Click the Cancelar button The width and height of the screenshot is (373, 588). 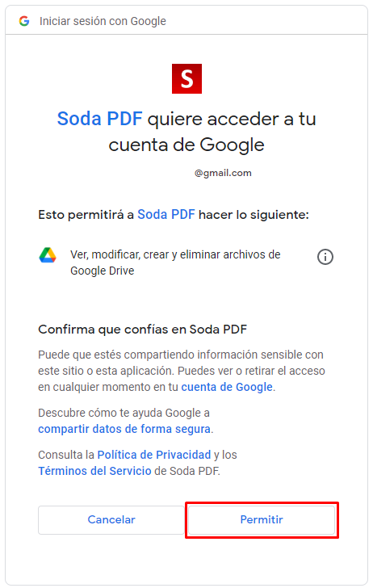111,520
